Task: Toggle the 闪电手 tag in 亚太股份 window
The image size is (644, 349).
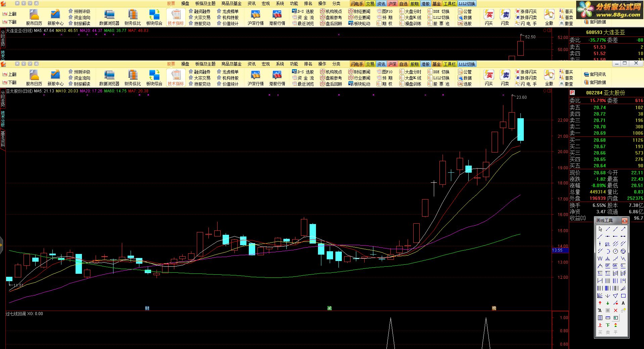Action: pos(357,64)
